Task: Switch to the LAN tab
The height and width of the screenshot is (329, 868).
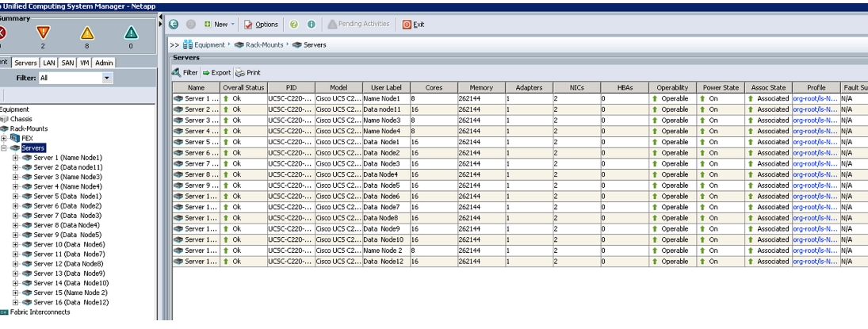Action: tap(48, 63)
